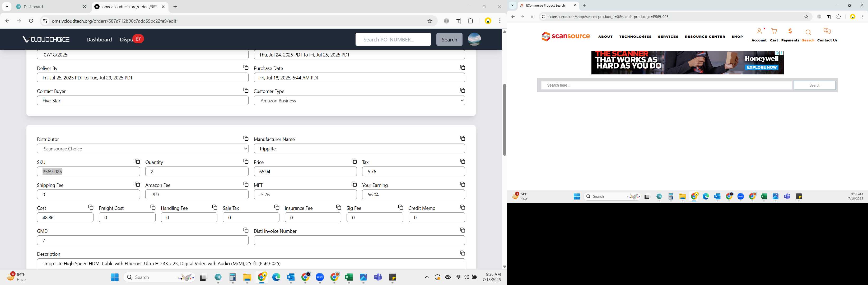Viewport: 868px width, 285px height.
Task: Copy the Disti Invoice Number value
Action: 462,230
